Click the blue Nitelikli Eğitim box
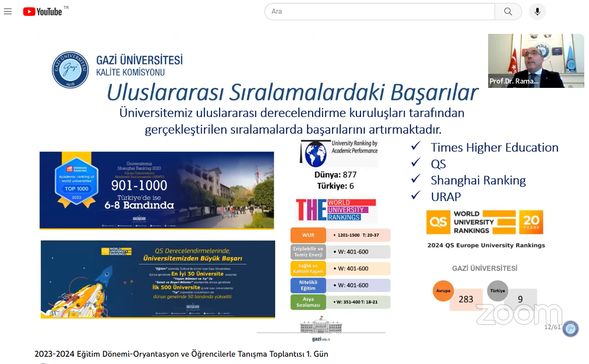 308,285
